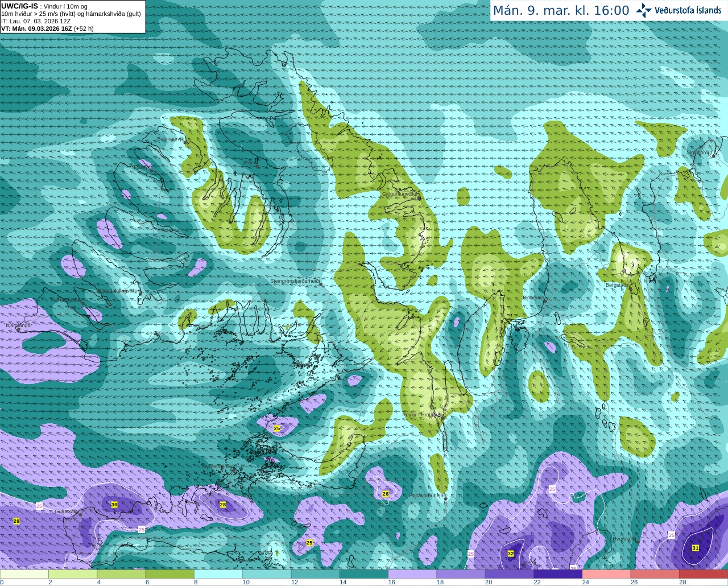Select the 14–16 m/s dark teal swatch
This screenshot has width=728, height=586.
[364, 574]
